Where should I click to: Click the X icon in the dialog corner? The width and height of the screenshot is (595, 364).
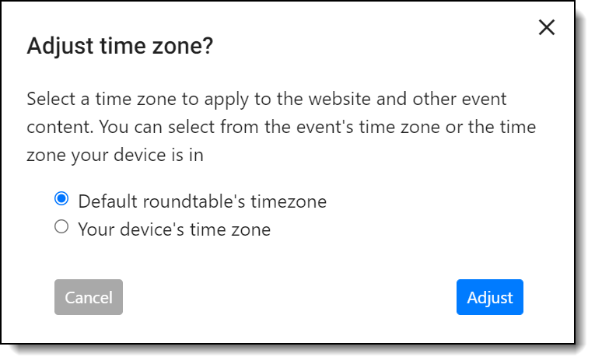point(547,27)
